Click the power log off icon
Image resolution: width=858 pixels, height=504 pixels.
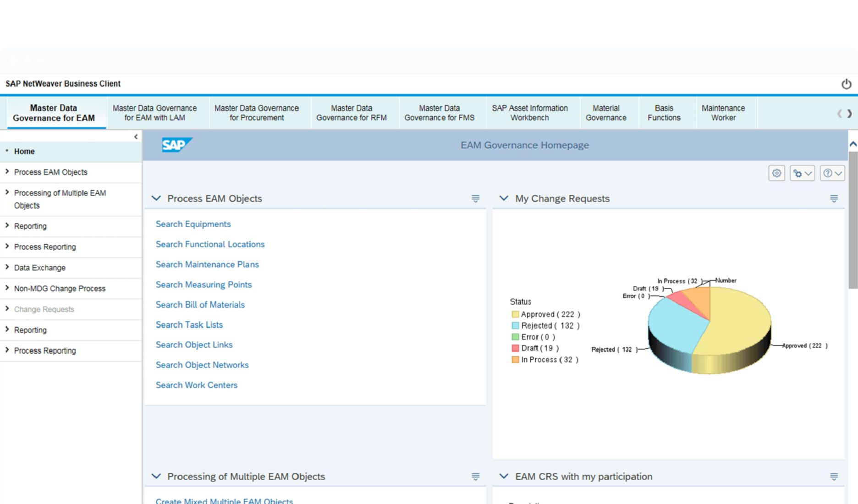[x=846, y=84]
